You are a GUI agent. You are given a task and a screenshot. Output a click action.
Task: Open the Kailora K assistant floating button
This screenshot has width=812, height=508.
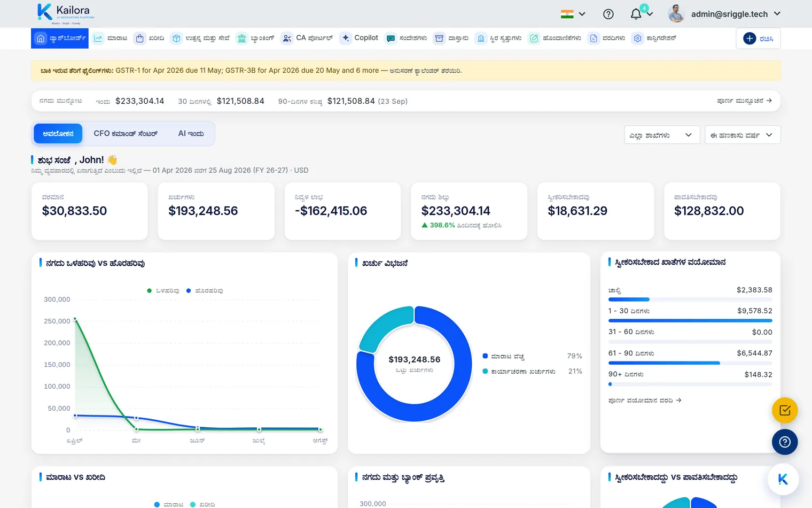pyautogui.click(x=783, y=479)
